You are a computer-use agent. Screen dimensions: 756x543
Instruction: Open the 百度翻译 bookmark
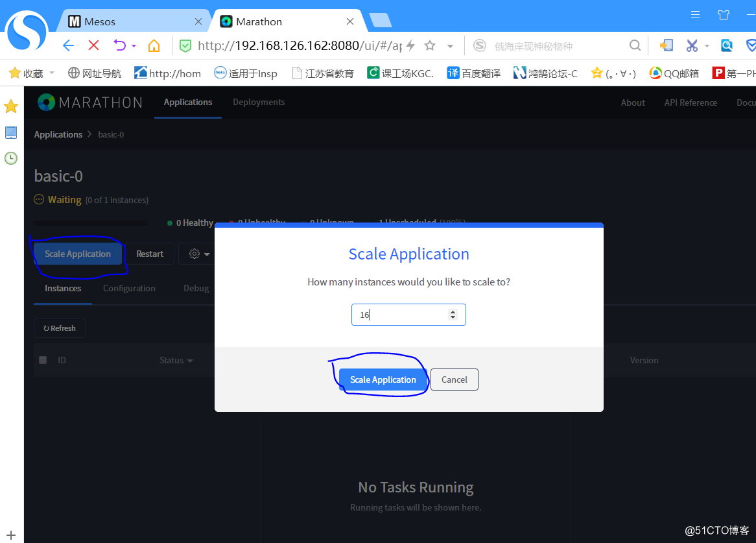[x=473, y=73]
